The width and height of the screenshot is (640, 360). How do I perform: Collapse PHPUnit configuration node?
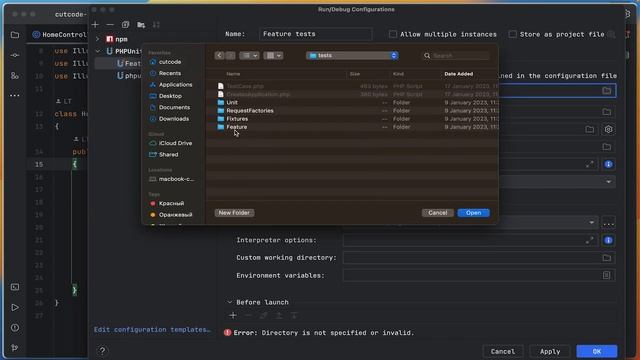(98, 51)
